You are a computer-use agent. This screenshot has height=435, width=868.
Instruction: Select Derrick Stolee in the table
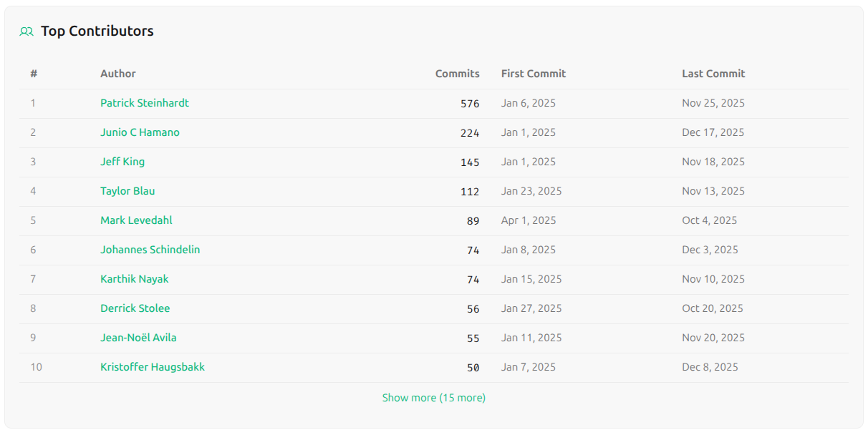135,308
